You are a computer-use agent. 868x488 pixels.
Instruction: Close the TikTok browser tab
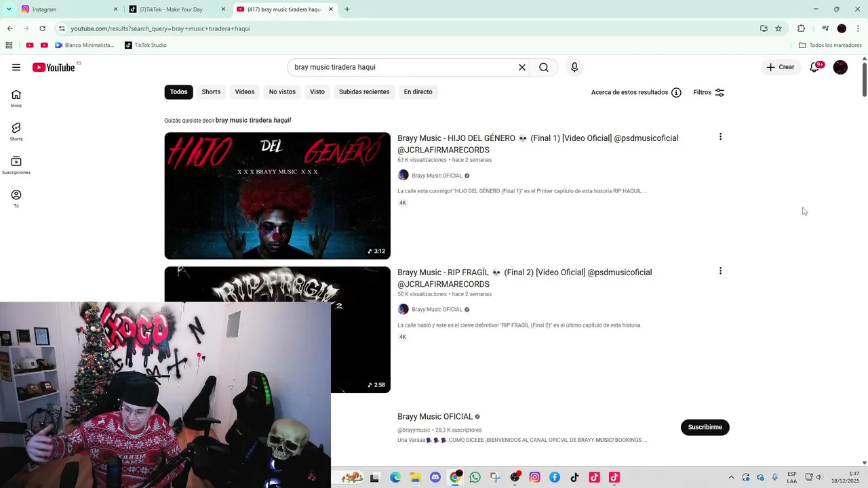point(224,9)
